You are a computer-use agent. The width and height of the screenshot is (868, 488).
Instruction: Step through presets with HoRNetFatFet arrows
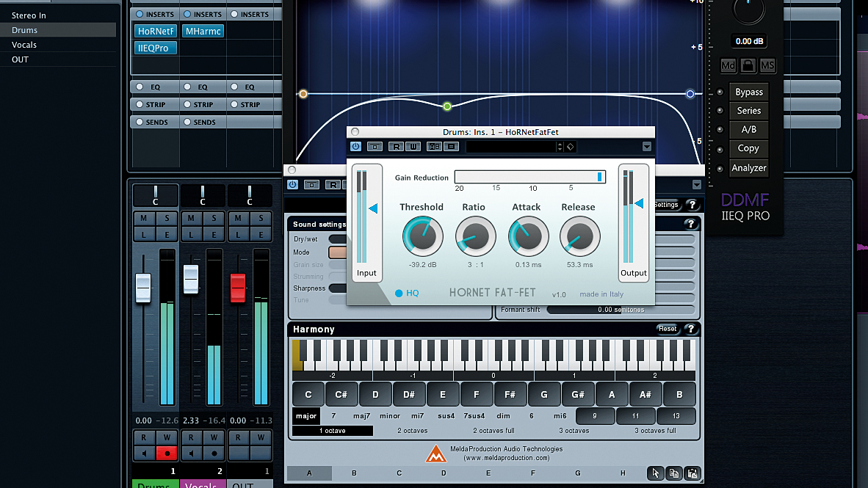pyautogui.click(x=560, y=147)
